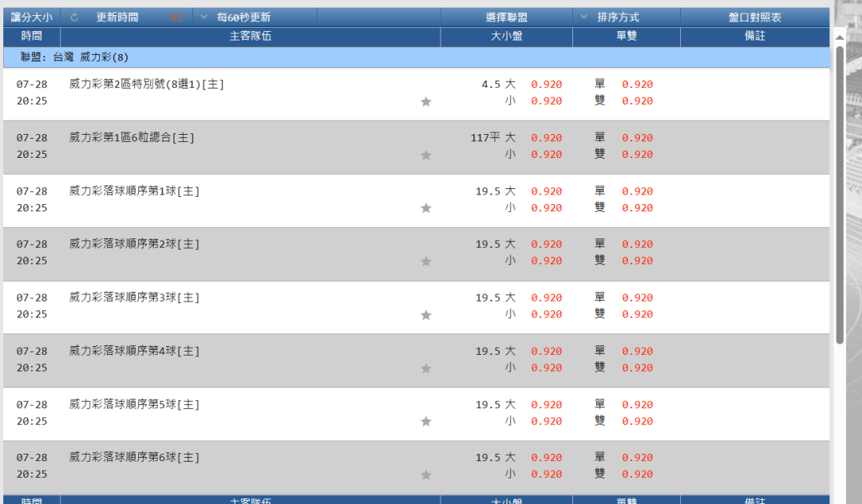Select the 讓分大小 tab

(x=32, y=18)
